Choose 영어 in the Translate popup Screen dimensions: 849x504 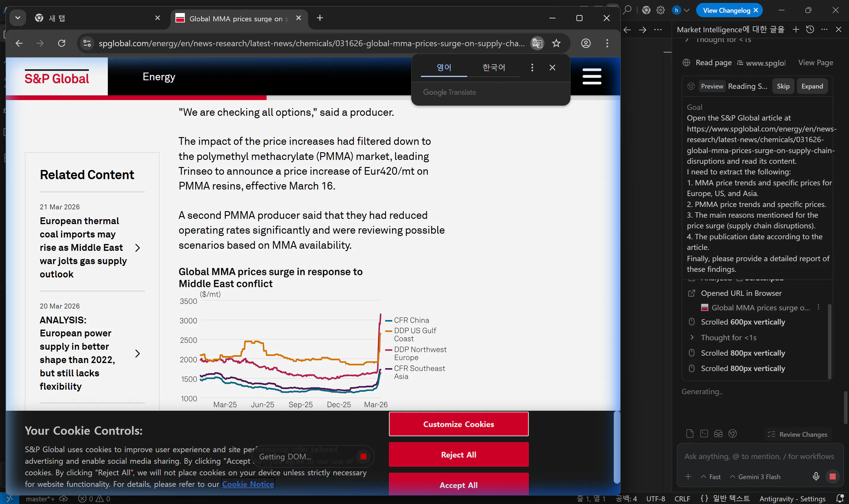tap(444, 67)
